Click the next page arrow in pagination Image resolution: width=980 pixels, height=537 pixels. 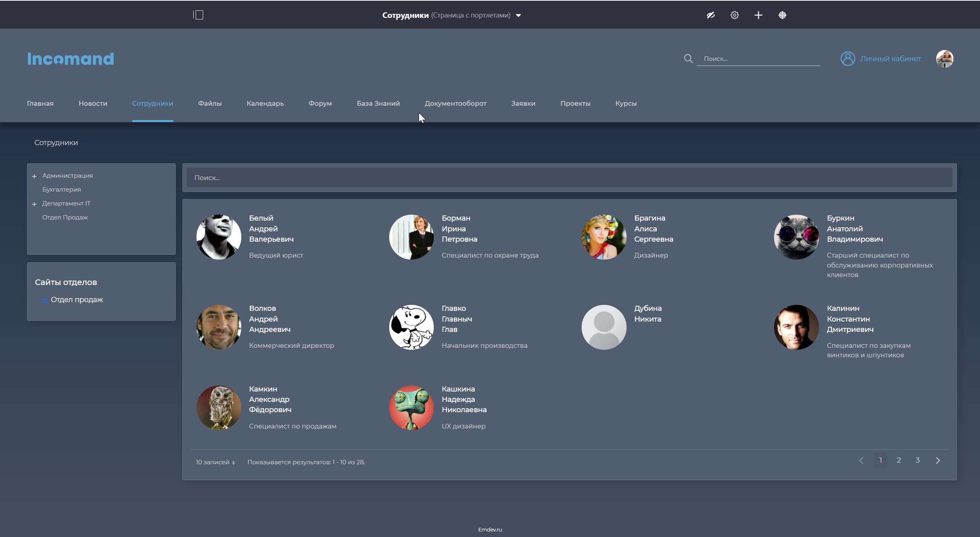point(938,460)
